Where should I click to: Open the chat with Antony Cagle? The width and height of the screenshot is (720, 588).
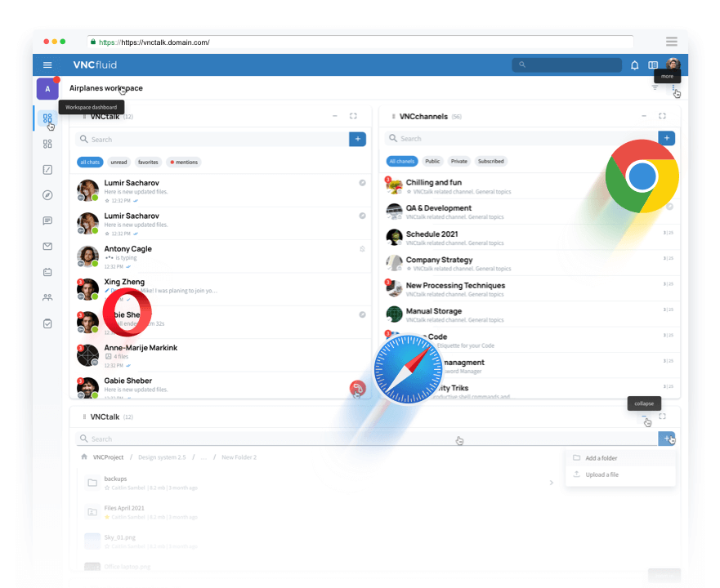[x=221, y=256]
